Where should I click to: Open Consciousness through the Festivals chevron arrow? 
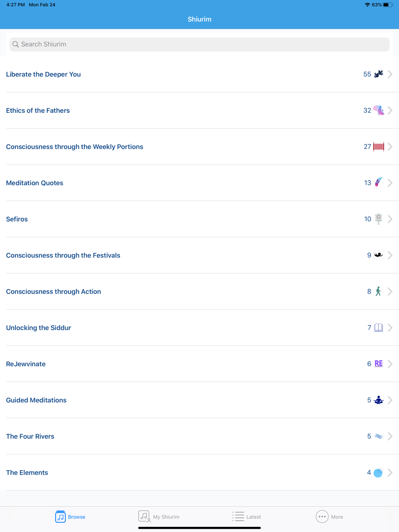[390, 255]
